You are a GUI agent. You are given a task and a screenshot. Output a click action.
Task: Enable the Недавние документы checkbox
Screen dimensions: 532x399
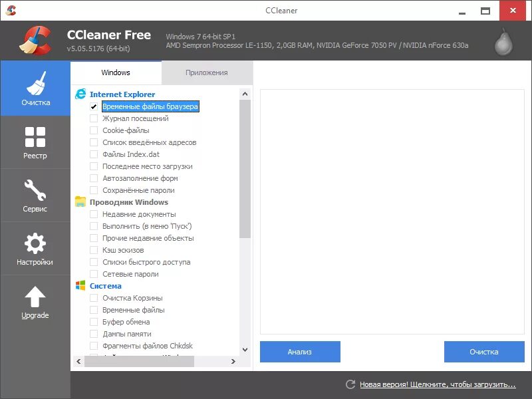(x=94, y=214)
